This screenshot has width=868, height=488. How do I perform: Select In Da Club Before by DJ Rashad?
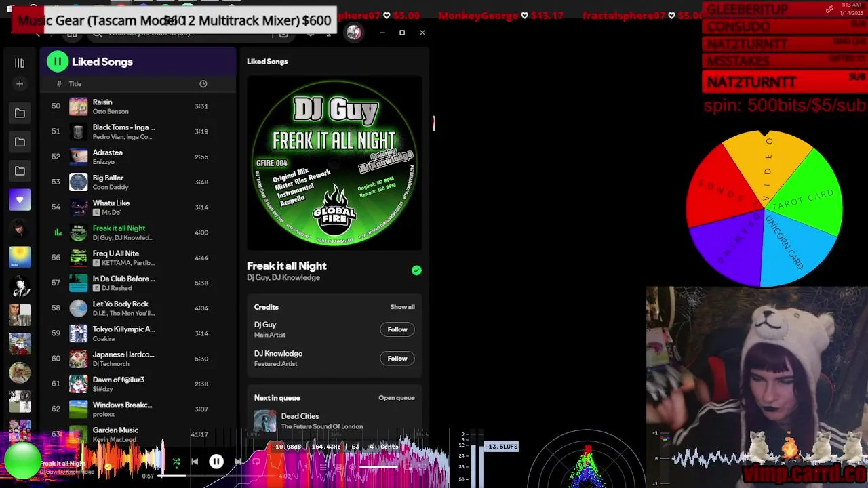click(138, 283)
